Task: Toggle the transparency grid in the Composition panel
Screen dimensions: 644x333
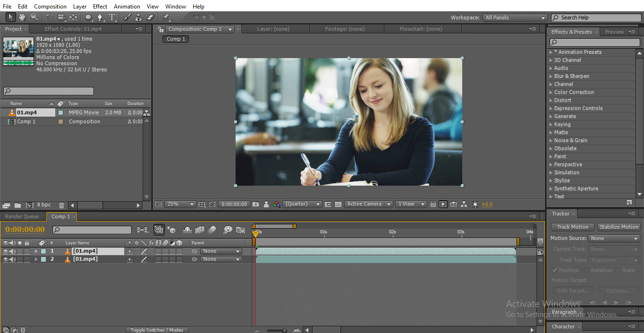Action: 339,204
